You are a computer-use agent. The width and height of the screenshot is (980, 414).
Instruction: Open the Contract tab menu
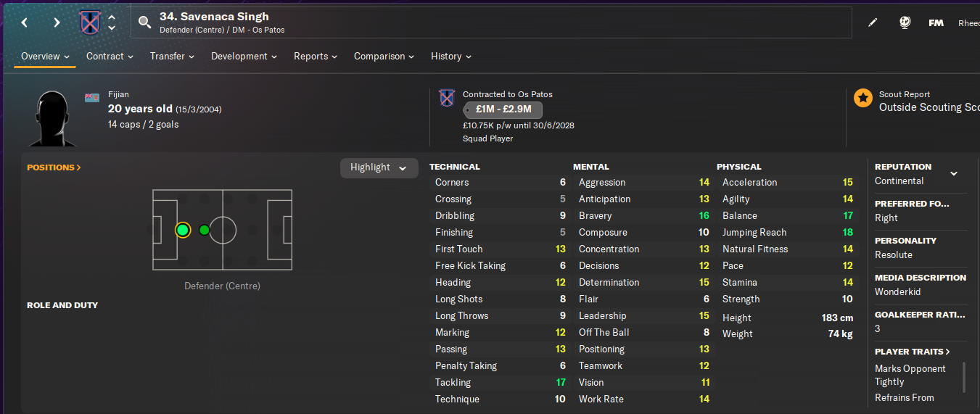[x=110, y=56]
